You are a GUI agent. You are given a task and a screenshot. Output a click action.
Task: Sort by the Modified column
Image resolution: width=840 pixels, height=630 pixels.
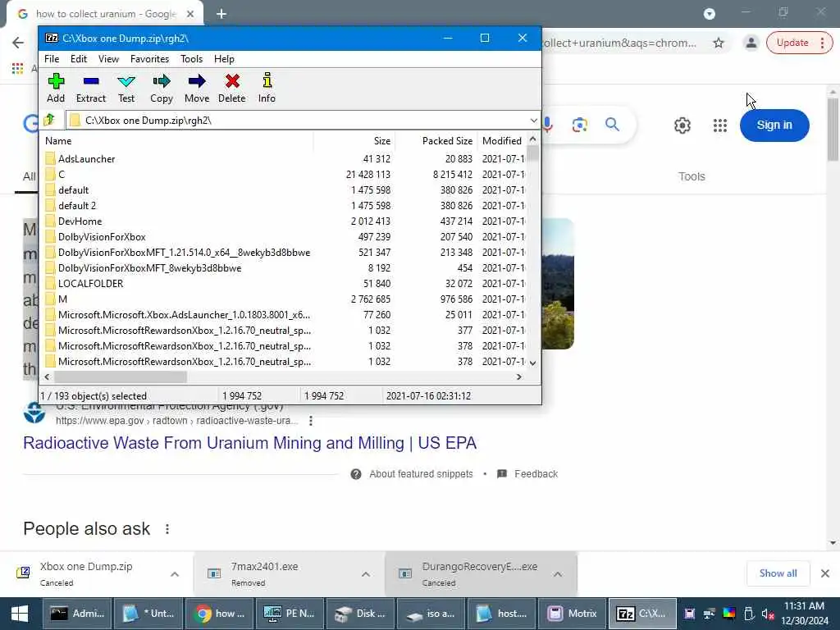(501, 141)
